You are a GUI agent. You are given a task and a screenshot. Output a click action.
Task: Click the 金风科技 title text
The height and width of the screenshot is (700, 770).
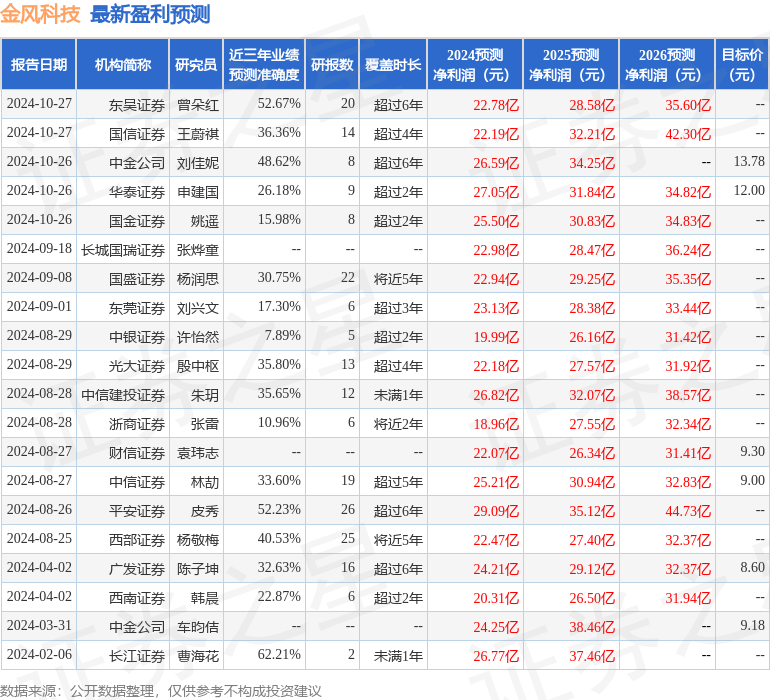pyautogui.click(x=40, y=14)
